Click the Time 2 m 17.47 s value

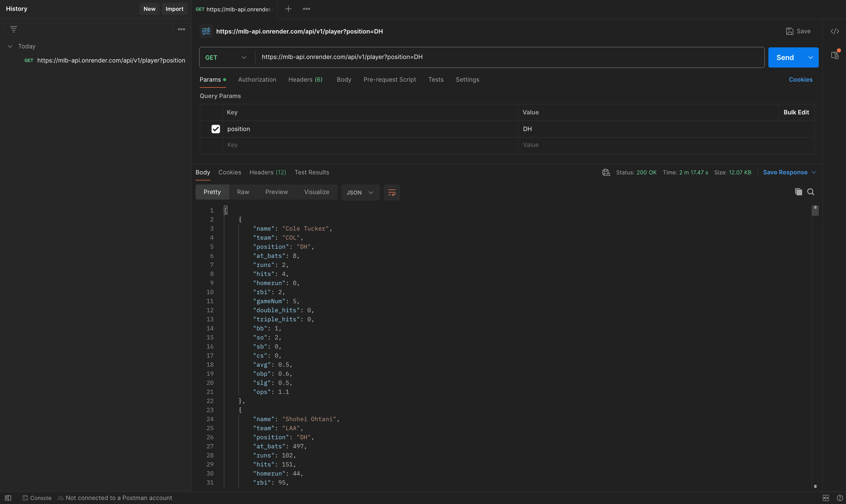point(693,173)
